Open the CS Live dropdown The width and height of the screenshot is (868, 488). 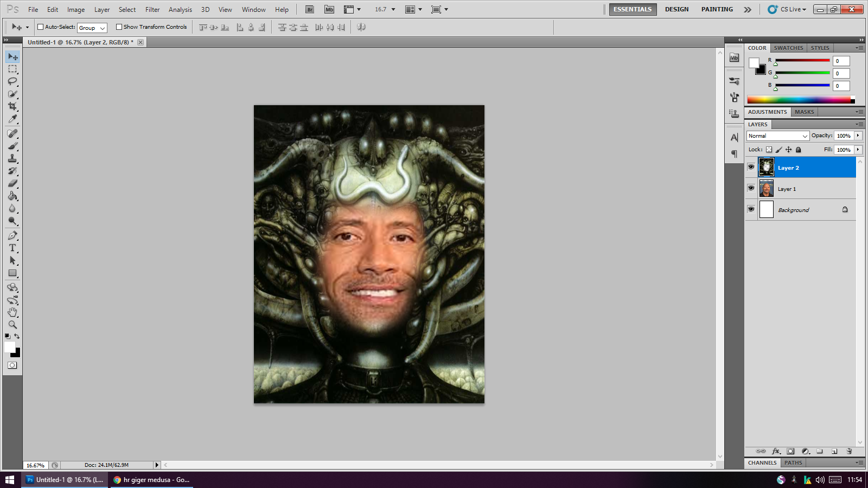(787, 9)
